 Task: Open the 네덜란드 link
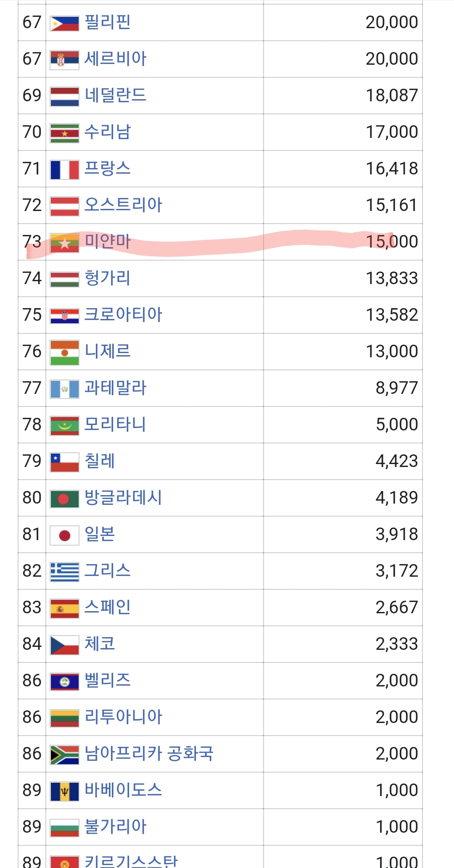pos(115,95)
